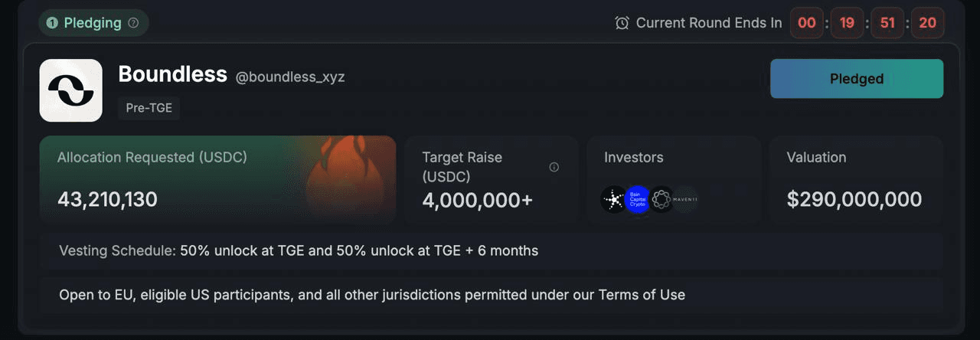Open the Pledging help question-mark icon
This screenshot has height=340, width=980.
pyautogui.click(x=133, y=23)
